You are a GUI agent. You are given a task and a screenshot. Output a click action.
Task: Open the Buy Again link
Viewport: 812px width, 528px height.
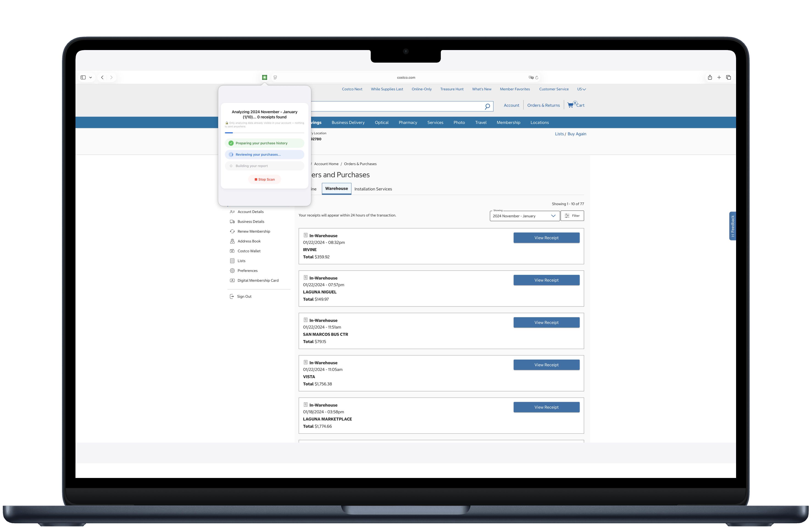coord(577,134)
